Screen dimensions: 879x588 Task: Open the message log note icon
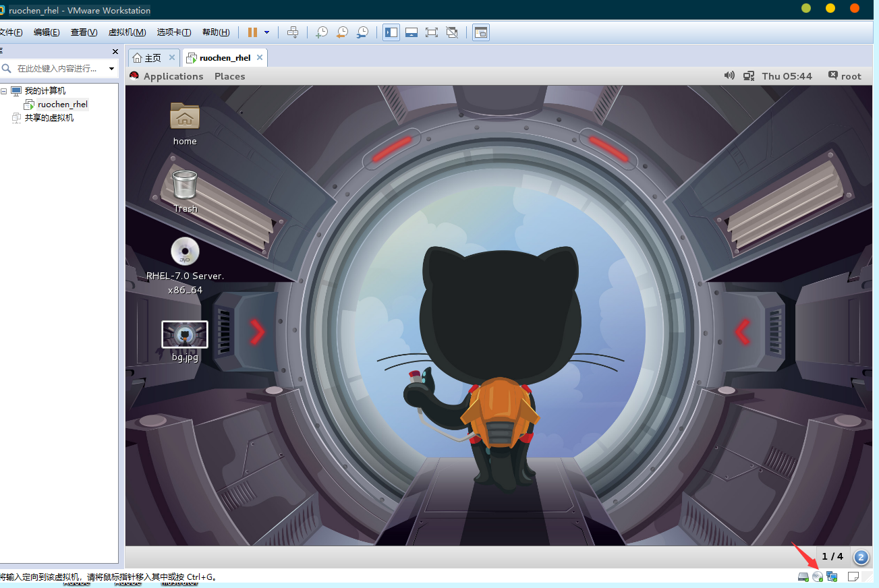pos(853,577)
